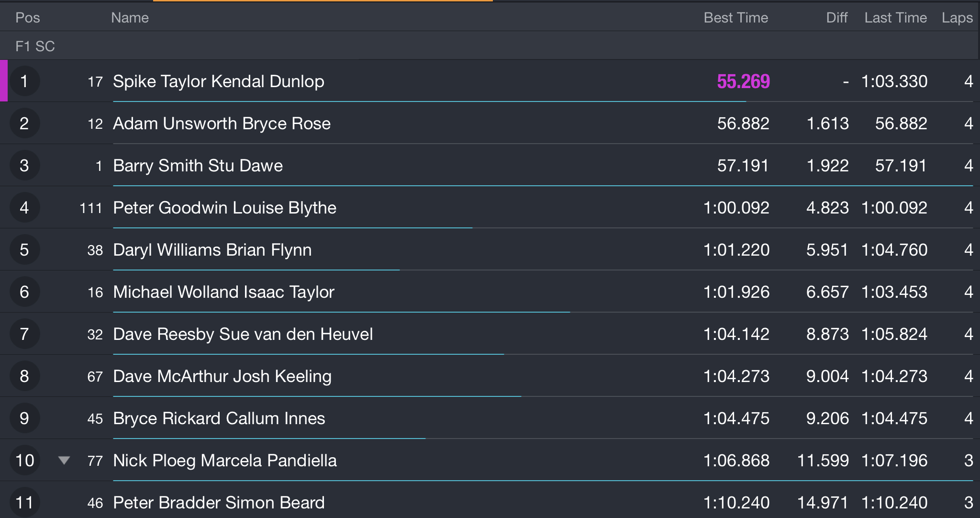The height and width of the screenshot is (518, 980).
Task: Click the position 2 circle badge
Action: coord(24,124)
